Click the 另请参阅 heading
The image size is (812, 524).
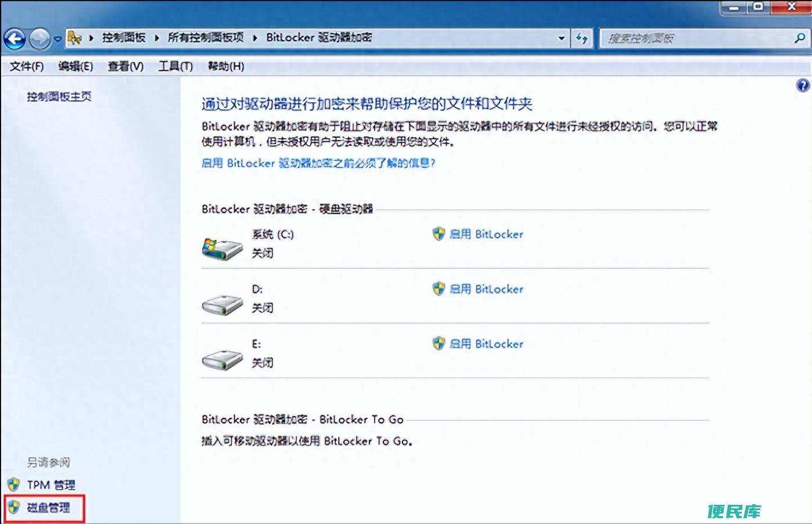pyautogui.click(x=48, y=462)
